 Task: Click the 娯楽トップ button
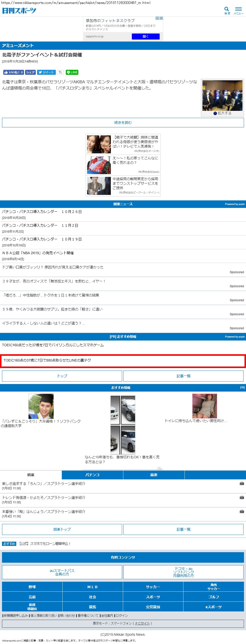[x=62, y=529]
